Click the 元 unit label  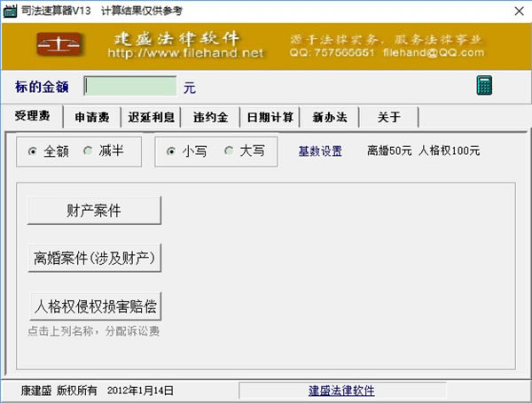(190, 88)
